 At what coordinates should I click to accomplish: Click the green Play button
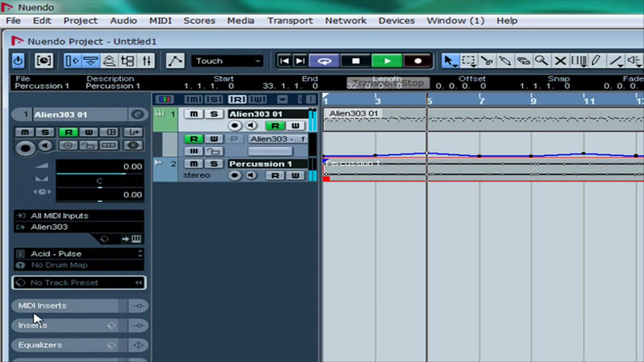click(387, 61)
